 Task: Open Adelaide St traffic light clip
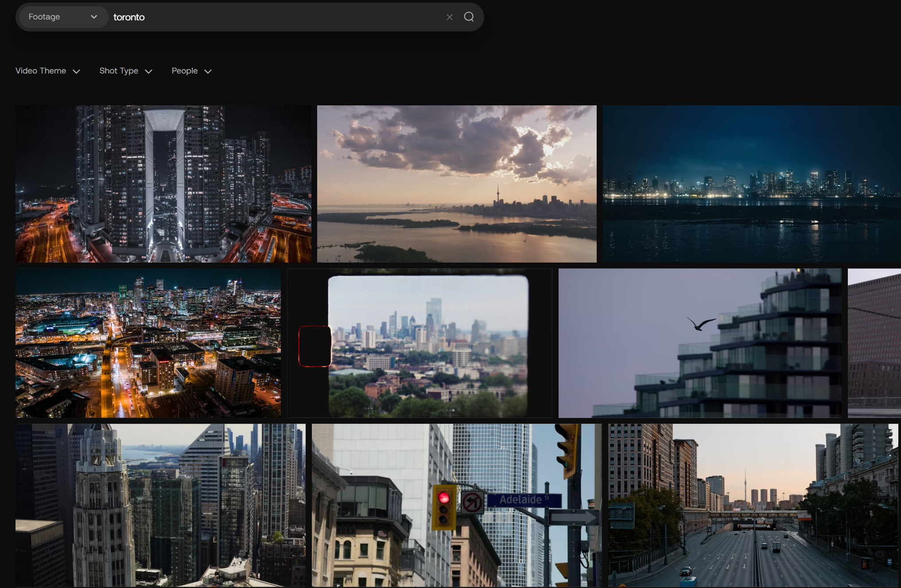click(x=456, y=505)
